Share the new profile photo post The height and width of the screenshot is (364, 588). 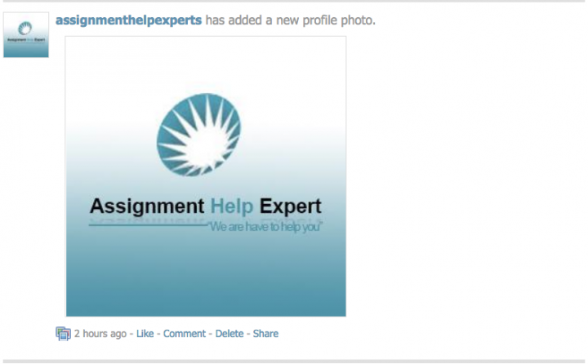point(265,333)
